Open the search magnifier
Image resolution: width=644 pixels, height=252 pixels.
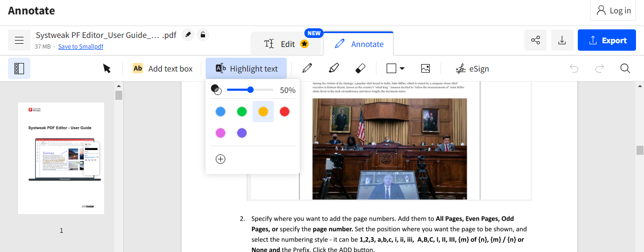pyautogui.click(x=625, y=68)
